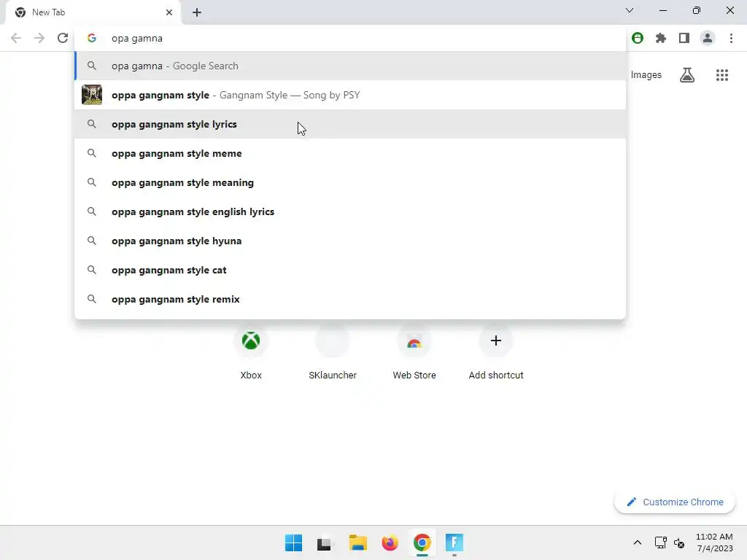Select 'oppa gangnam style english lyrics' suggestion

(x=350, y=211)
